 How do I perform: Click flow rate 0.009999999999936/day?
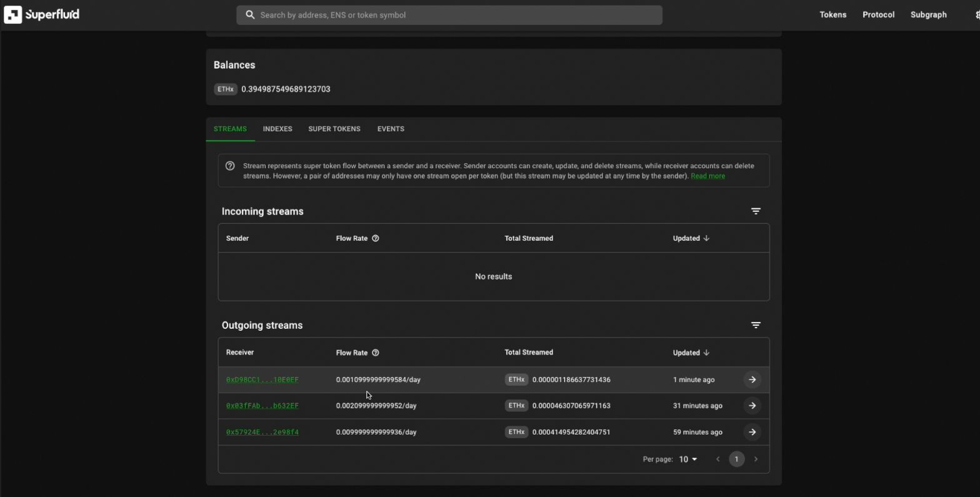click(376, 432)
